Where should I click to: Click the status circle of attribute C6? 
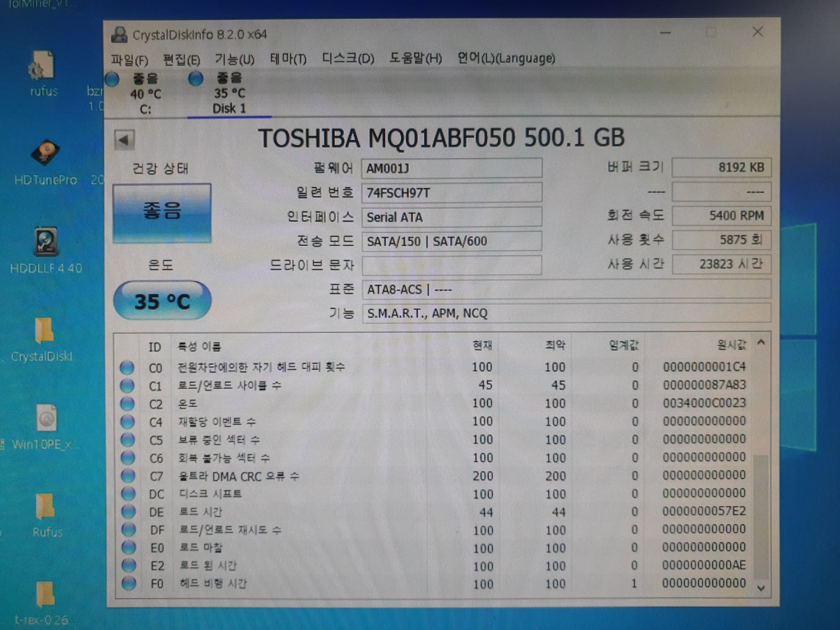128,458
